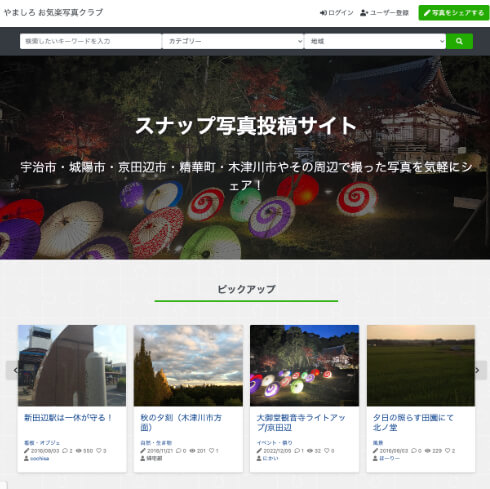Click the lit umbrellas temple thumbnail
The height and width of the screenshot is (489, 490).
click(x=304, y=366)
